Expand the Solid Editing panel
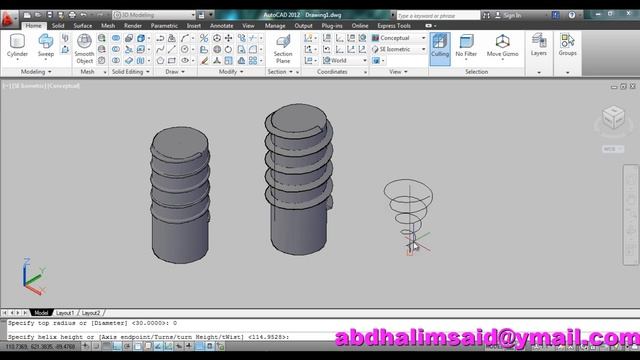Viewport: 640px width, 360px height. pos(131,72)
